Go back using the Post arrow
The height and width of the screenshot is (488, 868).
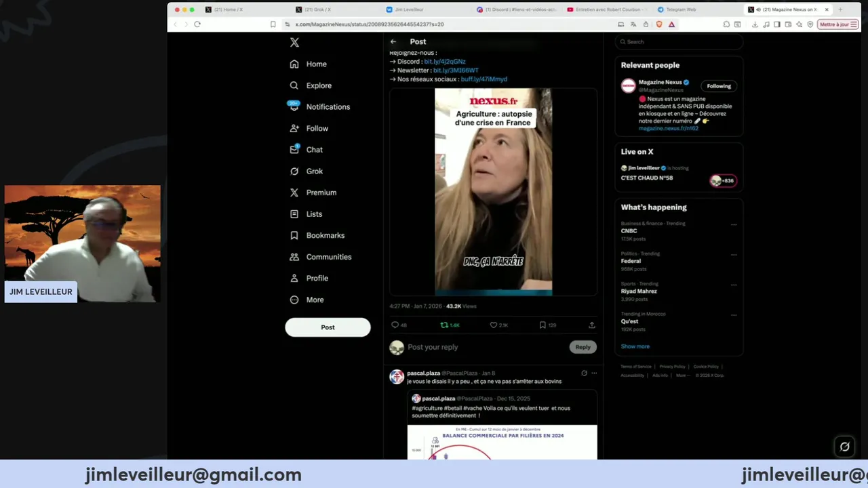point(393,41)
